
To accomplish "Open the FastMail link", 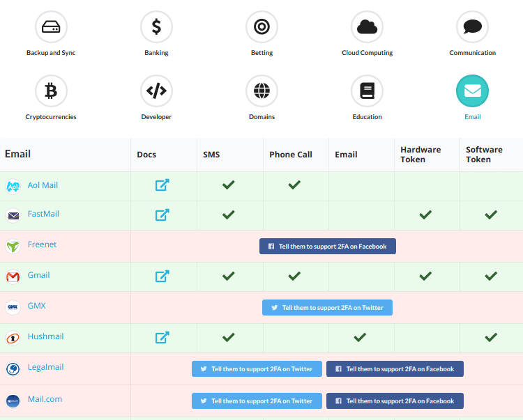I will [43, 214].
